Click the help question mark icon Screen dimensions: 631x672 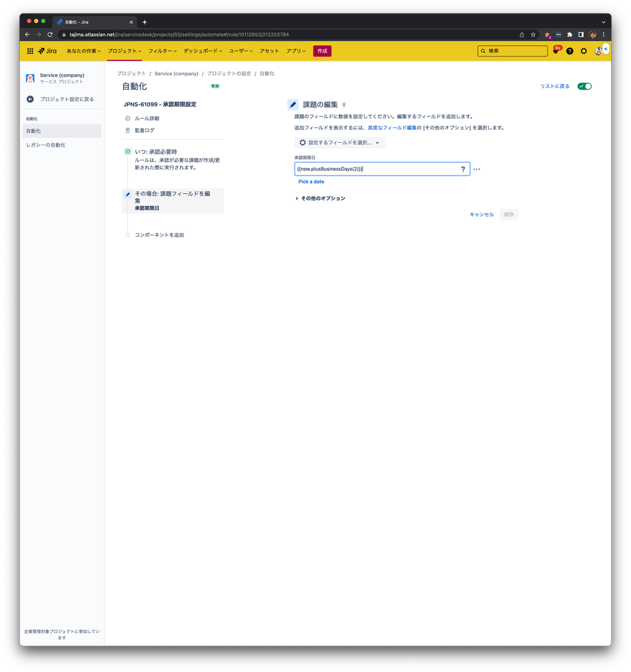(x=570, y=50)
